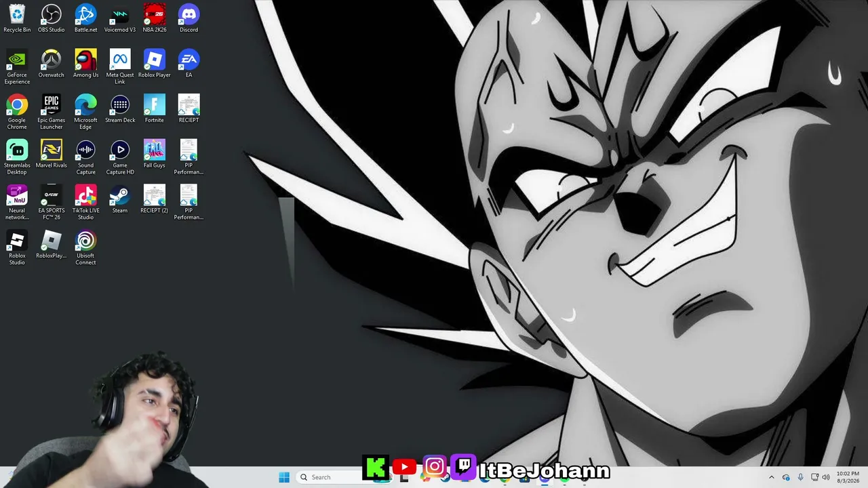Click the EA app icon

click(x=189, y=64)
